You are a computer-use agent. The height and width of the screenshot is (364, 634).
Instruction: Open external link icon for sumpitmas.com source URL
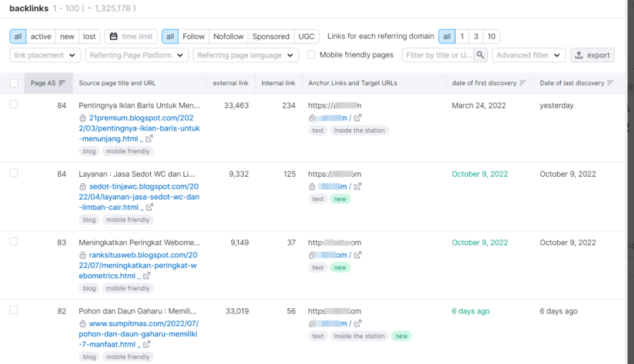pyautogui.click(x=146, y=345)
